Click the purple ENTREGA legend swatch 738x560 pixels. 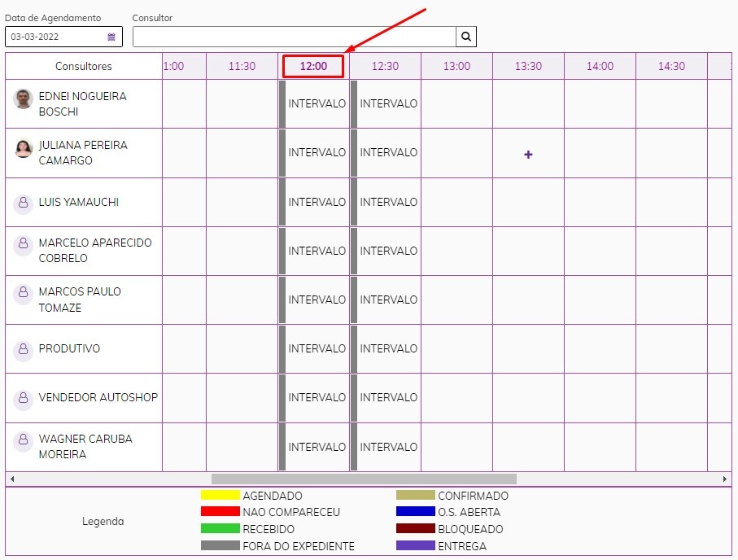point(416,545)
